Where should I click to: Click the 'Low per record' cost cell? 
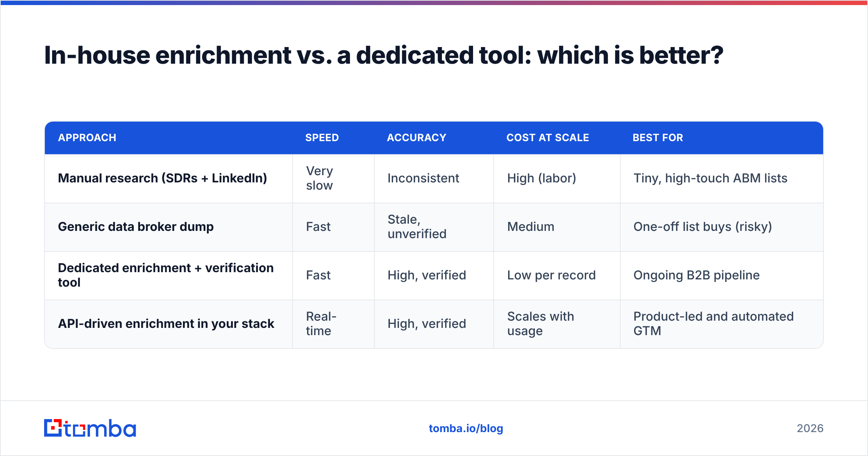551,275
